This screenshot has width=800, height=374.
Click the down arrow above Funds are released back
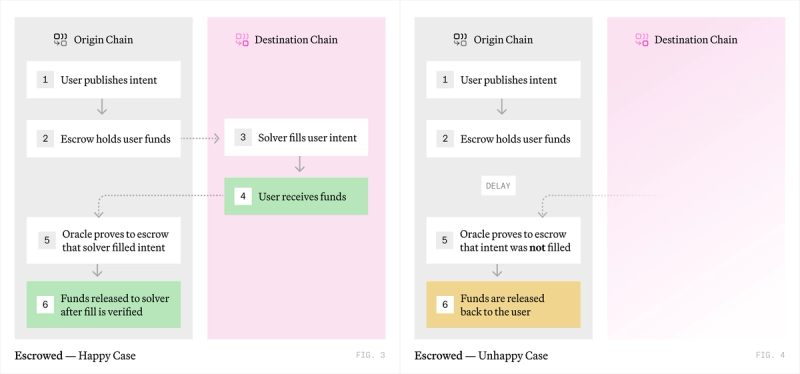coord(497,270)
